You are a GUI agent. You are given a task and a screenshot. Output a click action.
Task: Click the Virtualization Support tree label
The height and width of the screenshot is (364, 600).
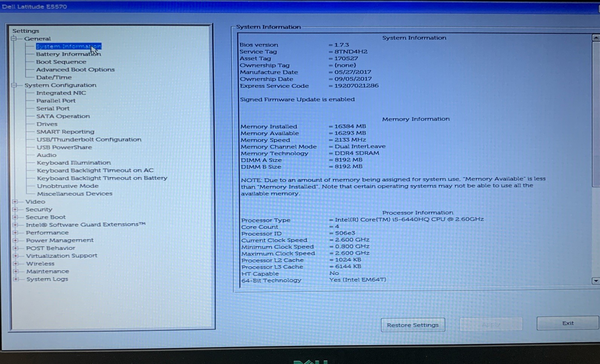(62, 256)
